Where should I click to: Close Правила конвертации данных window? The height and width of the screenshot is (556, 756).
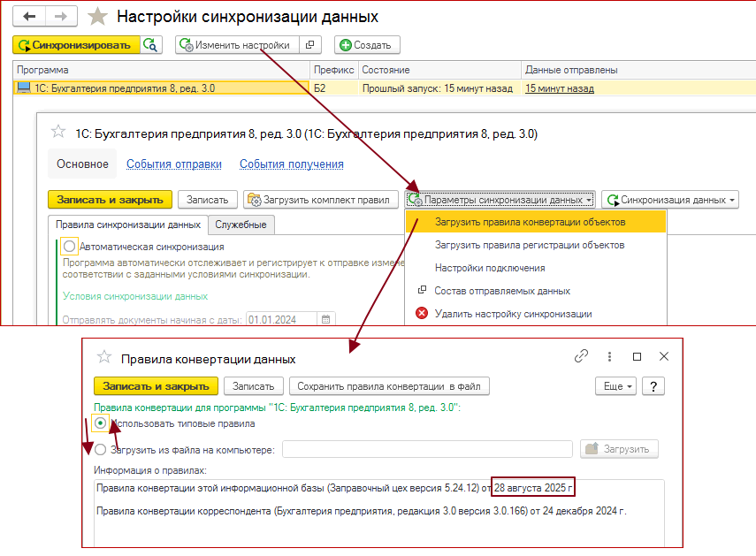664,356
